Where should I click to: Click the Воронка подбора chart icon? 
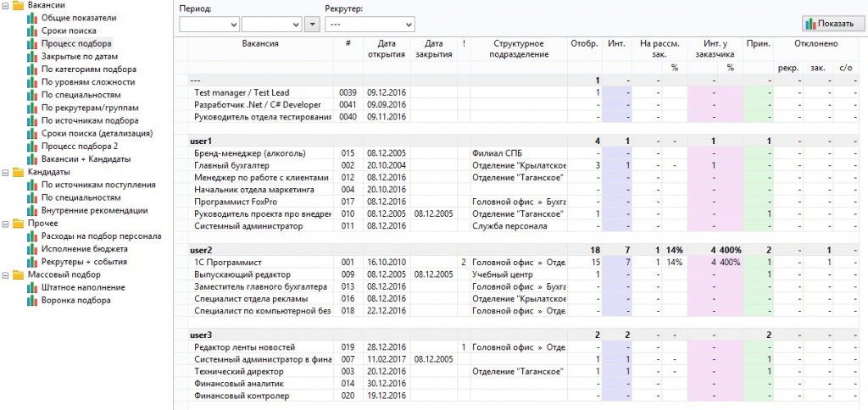[x=33, y=300]
